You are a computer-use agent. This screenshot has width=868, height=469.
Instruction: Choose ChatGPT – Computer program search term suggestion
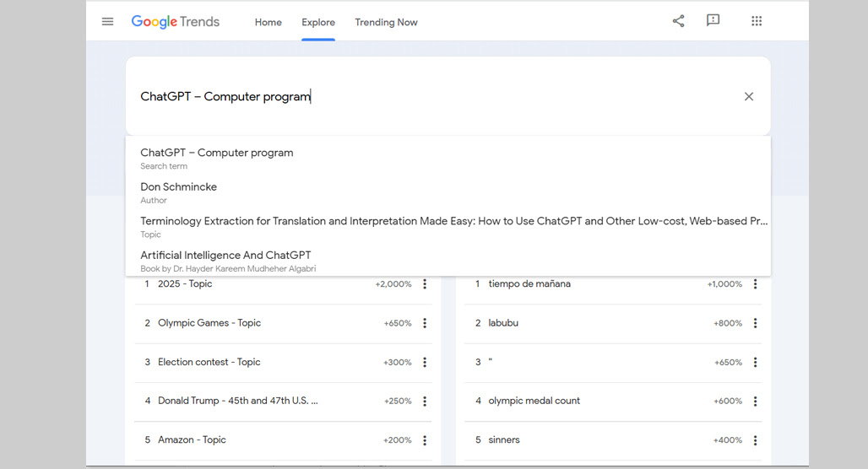tap(448, 159)
